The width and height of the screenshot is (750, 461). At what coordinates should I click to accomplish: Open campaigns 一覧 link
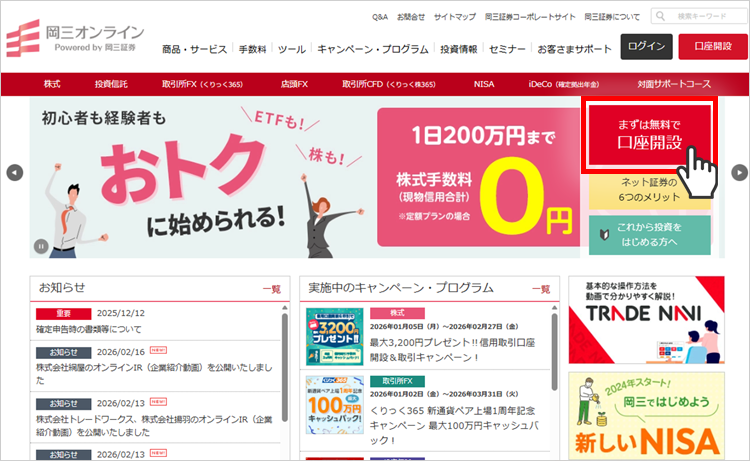tap(541, 289)
